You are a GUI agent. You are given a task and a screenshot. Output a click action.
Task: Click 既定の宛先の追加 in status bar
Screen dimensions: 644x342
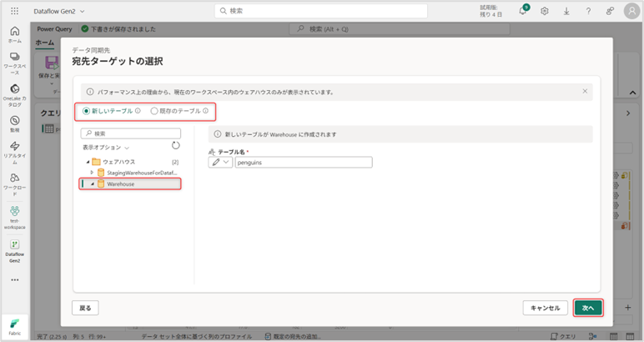292,336
